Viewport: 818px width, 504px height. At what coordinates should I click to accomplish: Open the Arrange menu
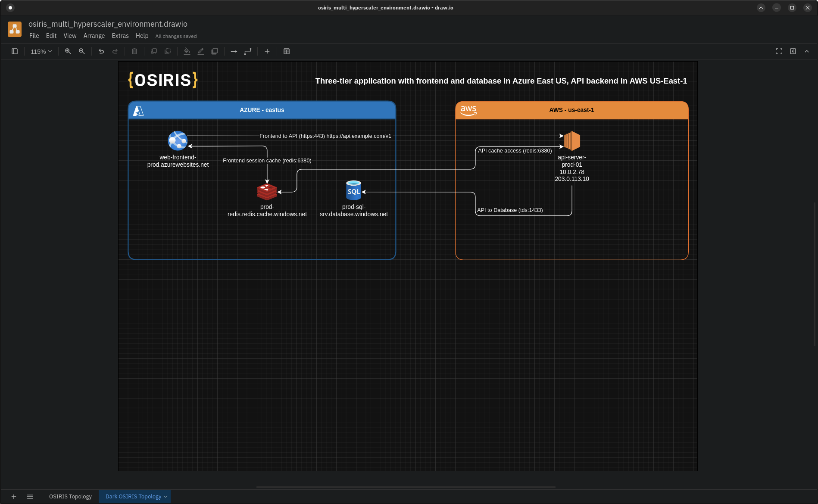tap(94, 36)
